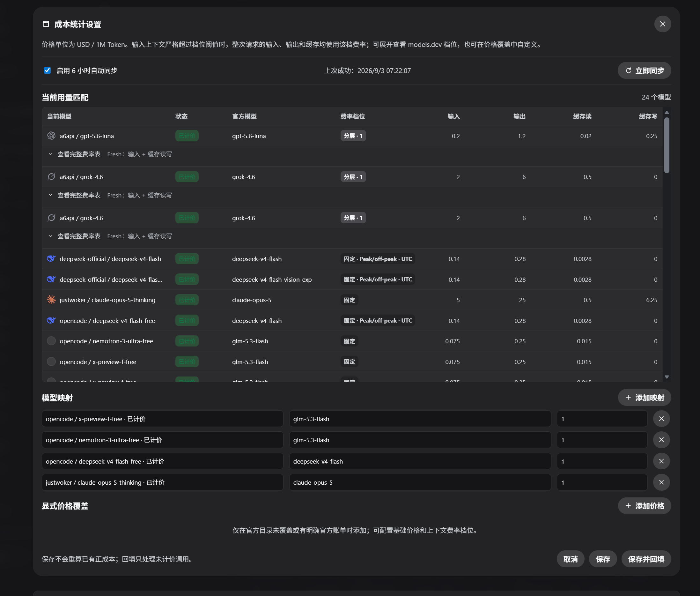Click the 固定 badge in the claude-opus-5 row
Image resolution: width=700 pixels, height=596 pixels.
pyautogui.click(x=349, y=300)
